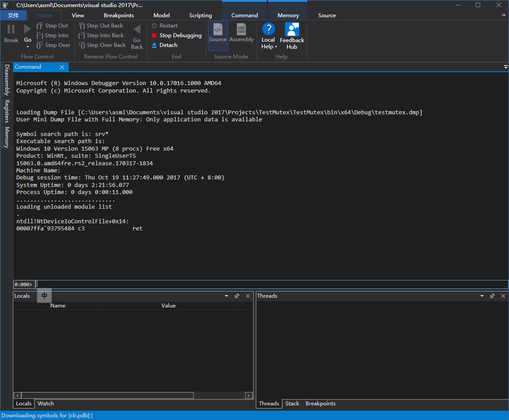Collapse the ribbon with chevron

[504, 15]
